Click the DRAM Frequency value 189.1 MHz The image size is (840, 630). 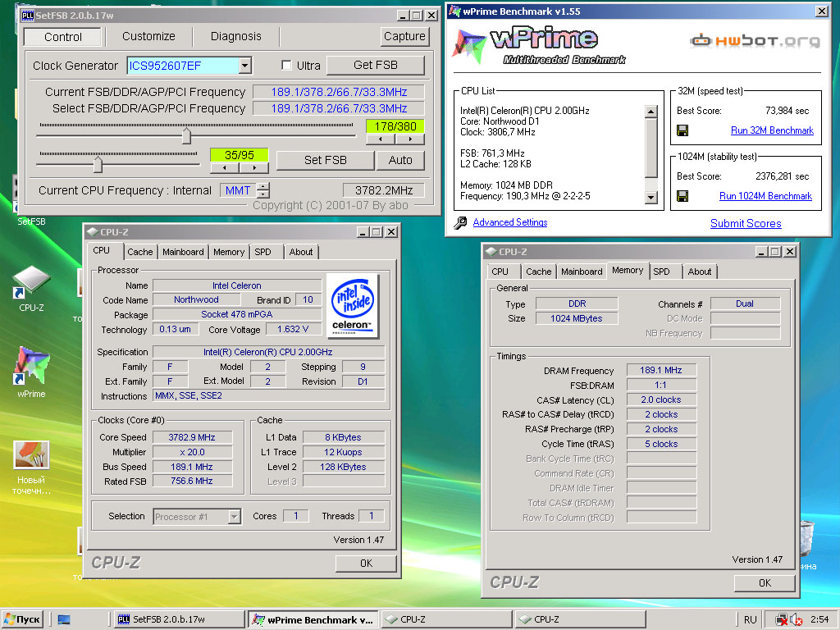pos(661,370)
